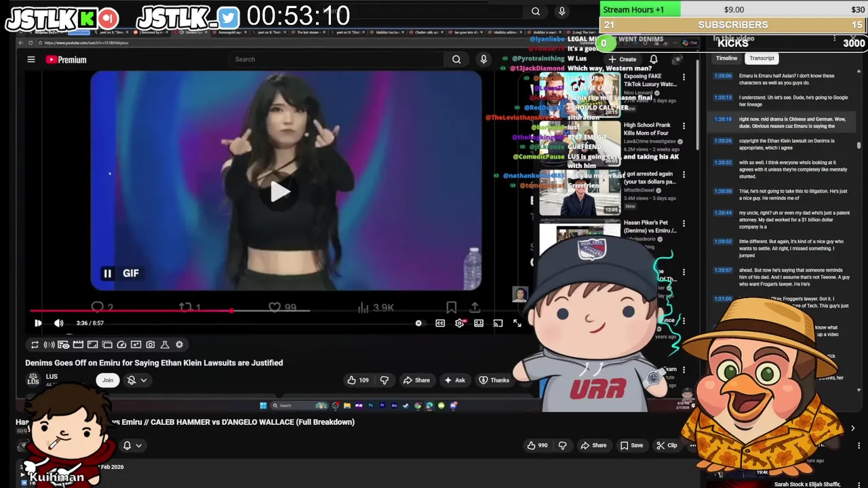Open the High School Prank Kills Mom thumbnail
This screenshot has height=488, width=868.
click(x=580, y=144)
